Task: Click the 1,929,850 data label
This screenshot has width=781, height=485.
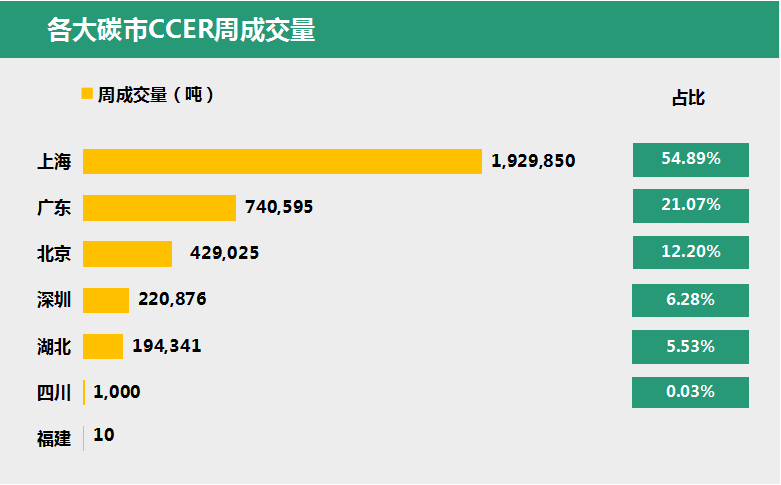Action: point(533,161)
